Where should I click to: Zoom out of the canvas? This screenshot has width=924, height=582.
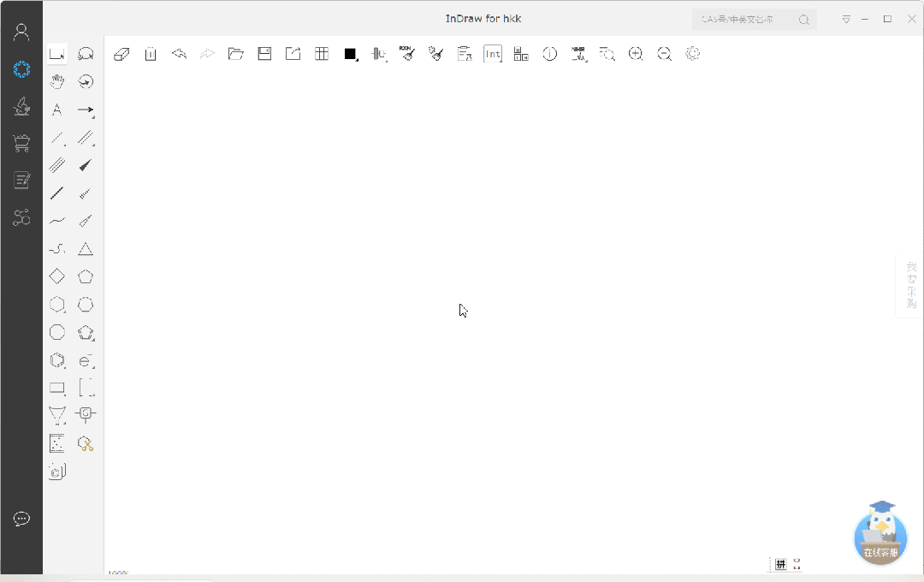coord(664,54)
